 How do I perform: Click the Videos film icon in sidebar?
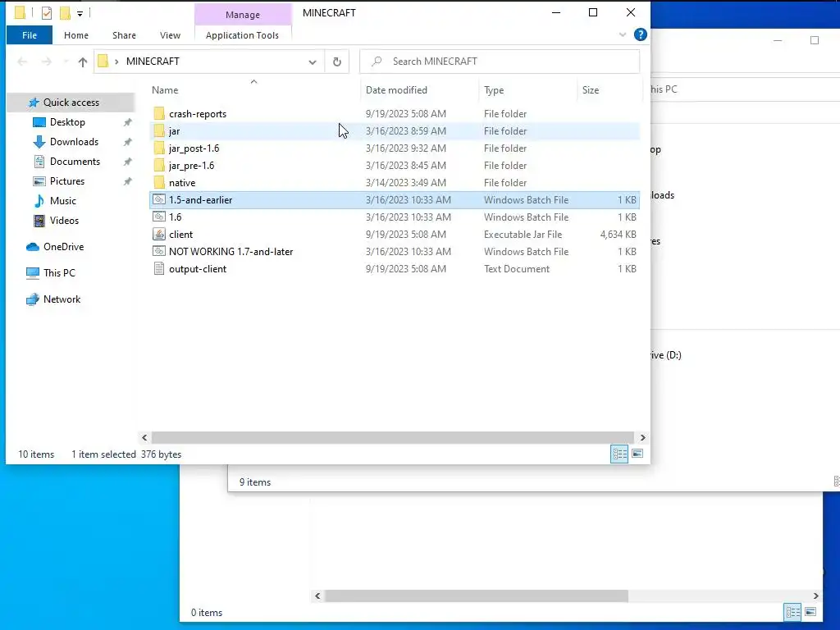(39, 220)
